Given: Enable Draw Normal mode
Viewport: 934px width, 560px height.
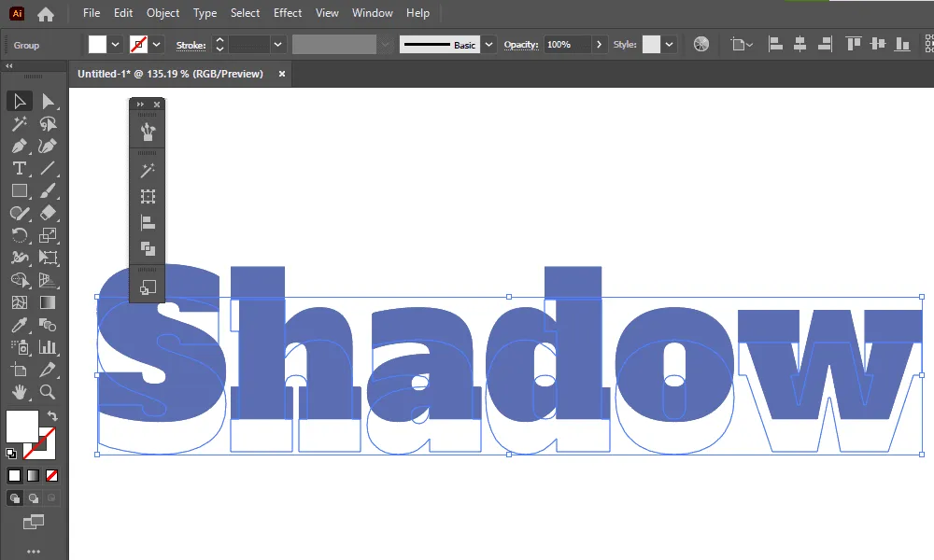Looking at the screenshot, I should [15, 498].
